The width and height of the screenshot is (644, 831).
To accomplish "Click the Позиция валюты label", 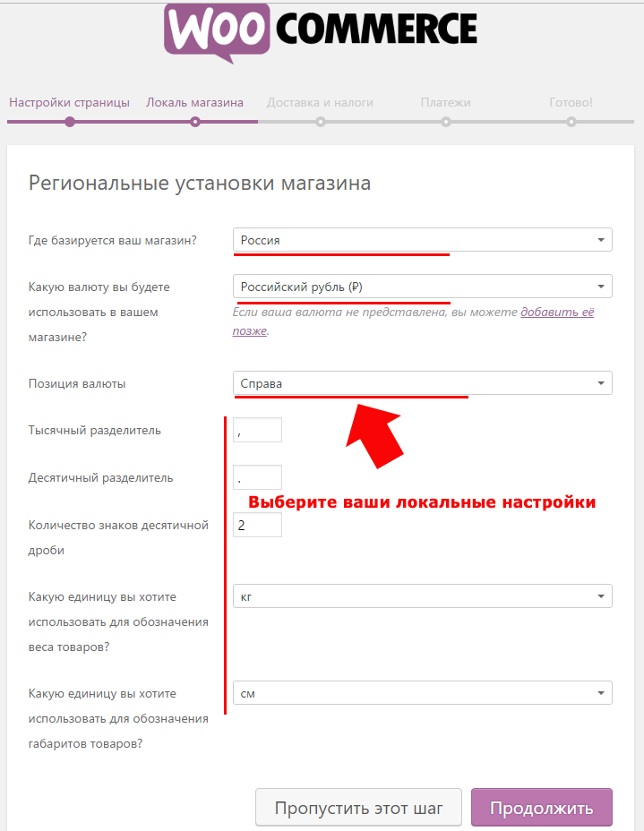I will pos(77,383).
